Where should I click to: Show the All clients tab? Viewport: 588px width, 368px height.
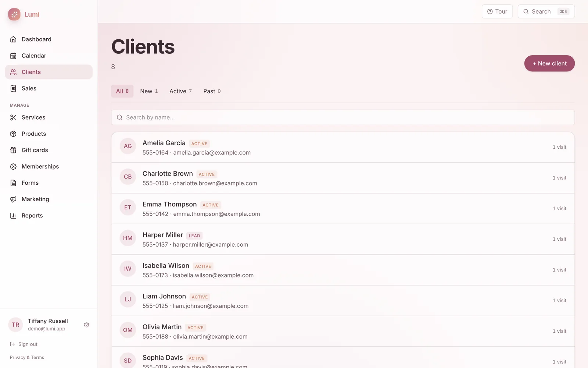[x=122, y=91]
